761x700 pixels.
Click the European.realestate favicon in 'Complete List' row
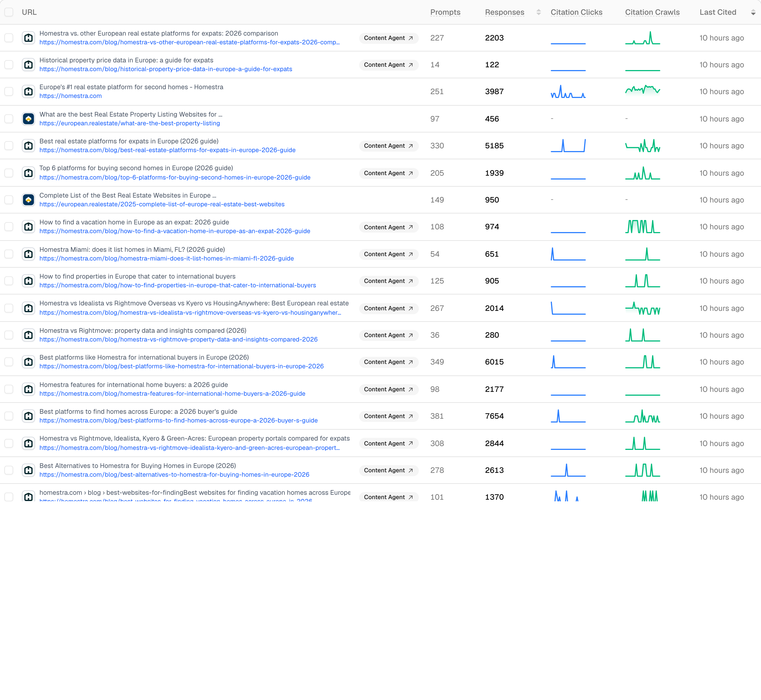pos(28,199)
